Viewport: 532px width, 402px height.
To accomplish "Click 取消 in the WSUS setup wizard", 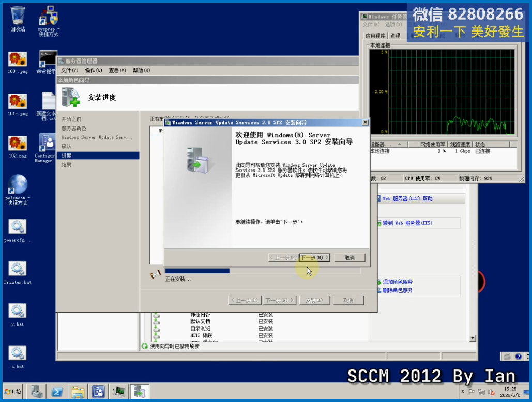I will pos(349,258).
